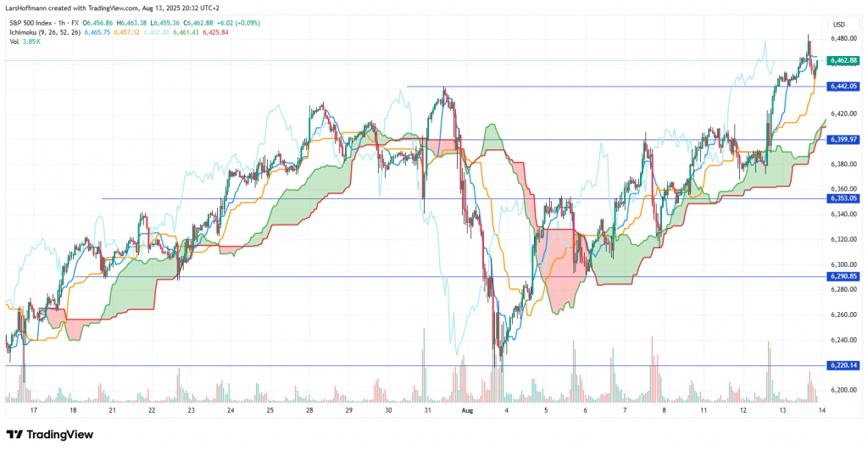
Task: Click the 6,220.14 price level tag
Action: 844,365
